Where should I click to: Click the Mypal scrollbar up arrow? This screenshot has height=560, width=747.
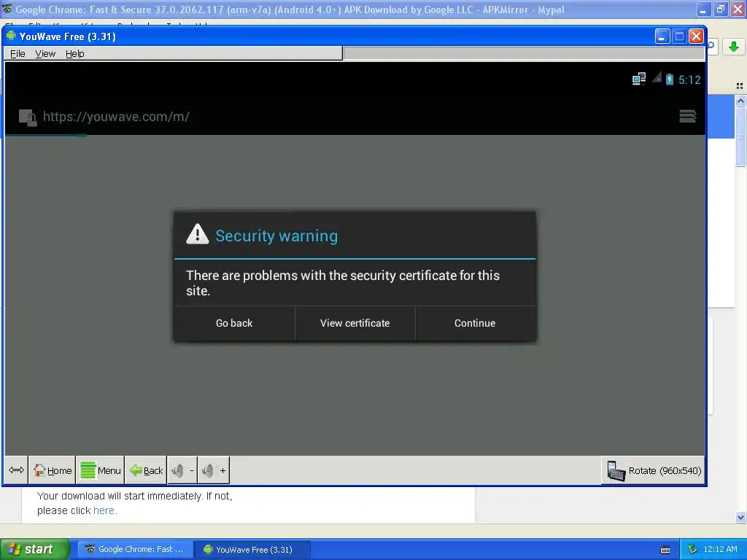click(x=740, y=101)
